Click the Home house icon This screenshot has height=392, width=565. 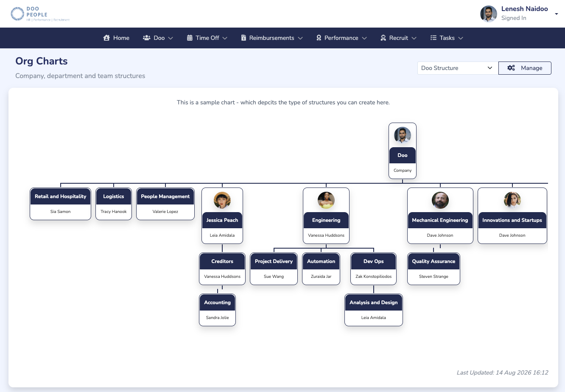point(106,38)
